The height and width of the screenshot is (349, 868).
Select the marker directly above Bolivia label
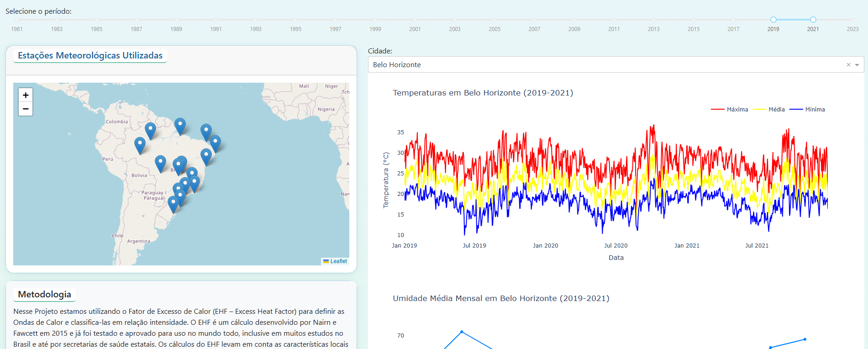(x=160, y=163)
